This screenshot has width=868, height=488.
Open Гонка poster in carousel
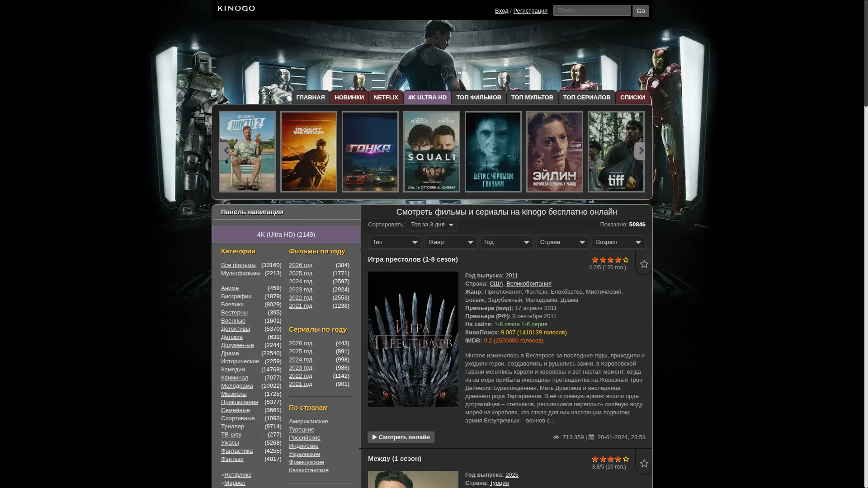point(370,152)
